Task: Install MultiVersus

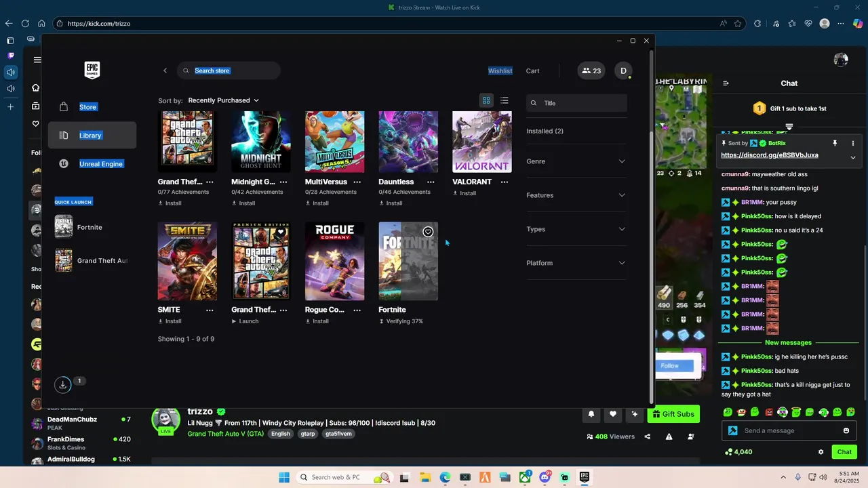Action: tap(317, 203)
